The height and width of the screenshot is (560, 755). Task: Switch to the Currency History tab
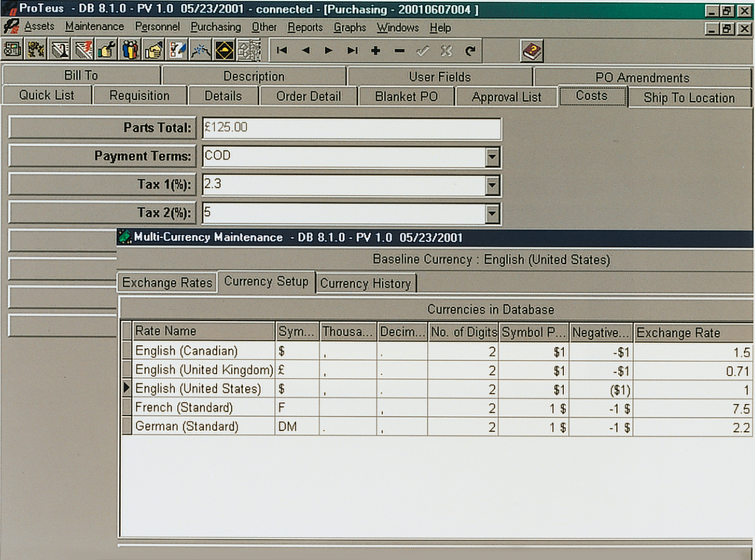(365, 283)
